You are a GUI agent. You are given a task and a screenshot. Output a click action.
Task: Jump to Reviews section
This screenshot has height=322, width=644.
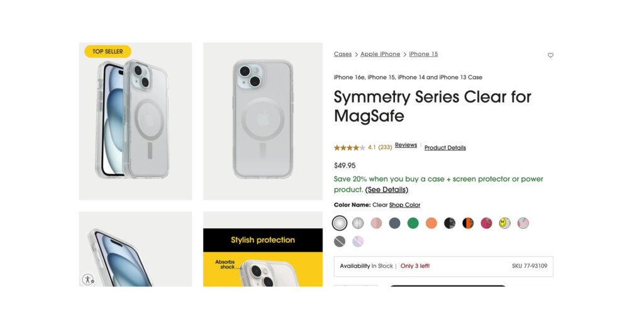tap(406, 145)
